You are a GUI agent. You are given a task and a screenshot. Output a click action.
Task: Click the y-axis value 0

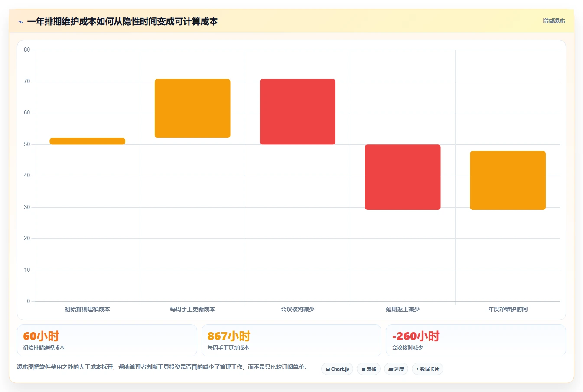pos(29,301)
